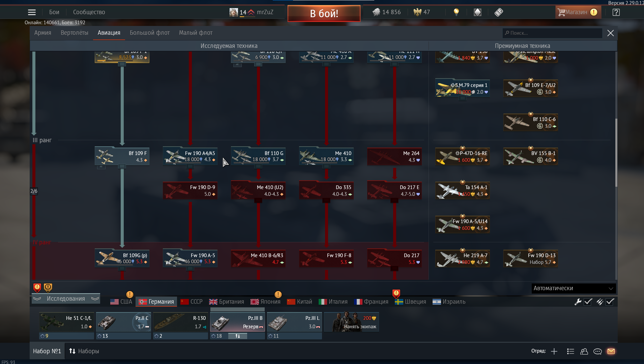Hire a crew with Нанять экипаж
Image resolution: width=644 pixels, height=364 pixels.
tap(351, 323)
